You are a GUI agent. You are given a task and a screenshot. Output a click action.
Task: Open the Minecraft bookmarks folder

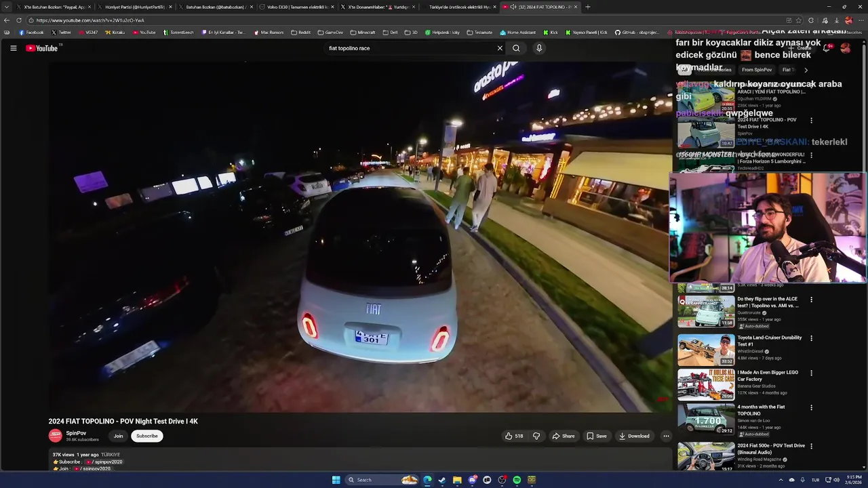tap(363, 33)
